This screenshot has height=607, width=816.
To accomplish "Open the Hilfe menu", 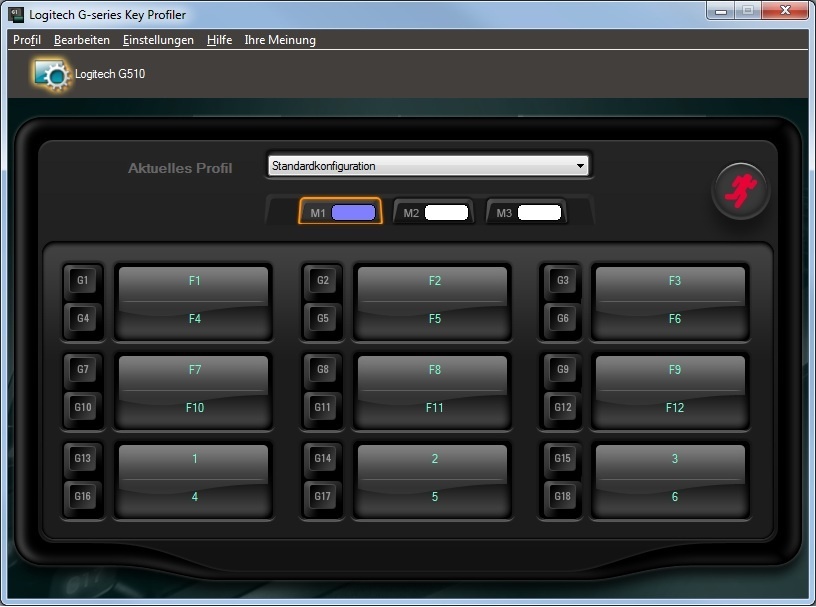I will click(219, 40).
